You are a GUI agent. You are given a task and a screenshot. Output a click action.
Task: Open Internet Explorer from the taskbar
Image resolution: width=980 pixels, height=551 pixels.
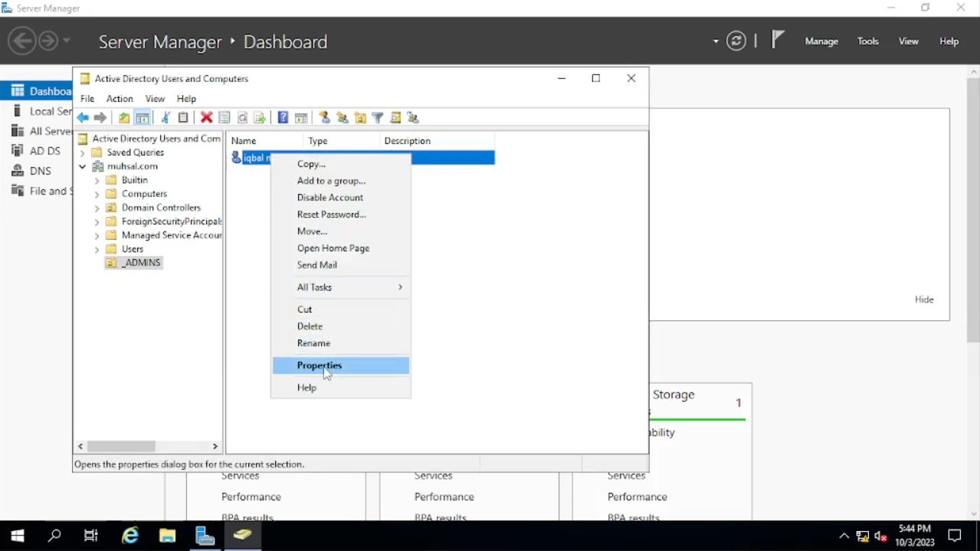coord(130,536)
